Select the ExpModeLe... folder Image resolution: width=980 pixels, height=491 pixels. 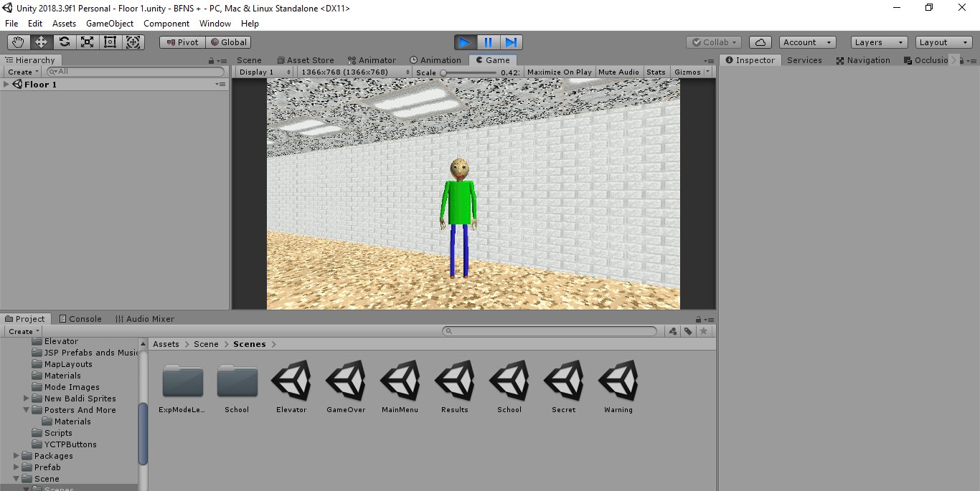tap(182, 388)
